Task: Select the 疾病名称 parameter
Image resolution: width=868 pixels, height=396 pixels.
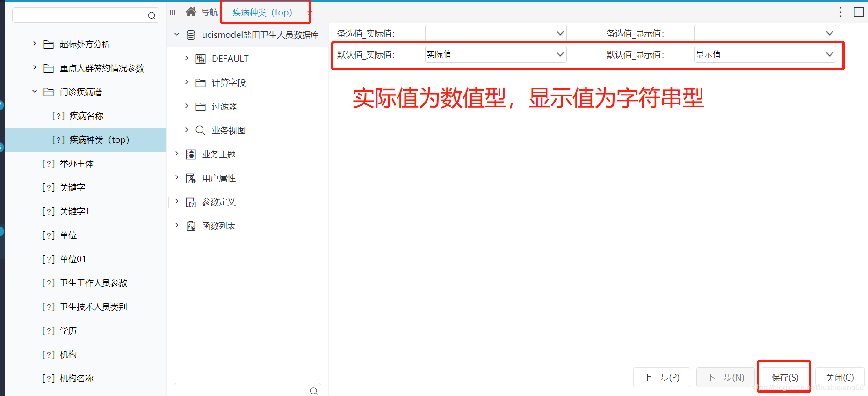Action: (86, 116)
